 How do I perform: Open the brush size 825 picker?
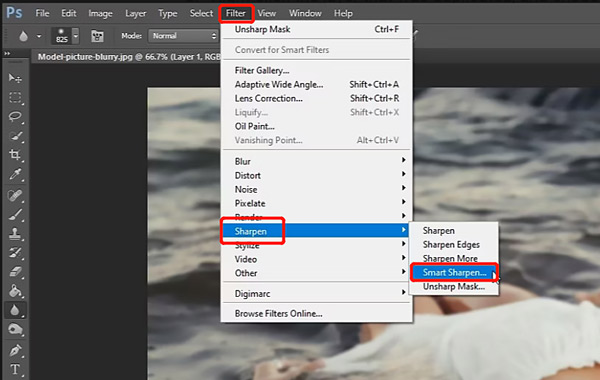[65, 36]
